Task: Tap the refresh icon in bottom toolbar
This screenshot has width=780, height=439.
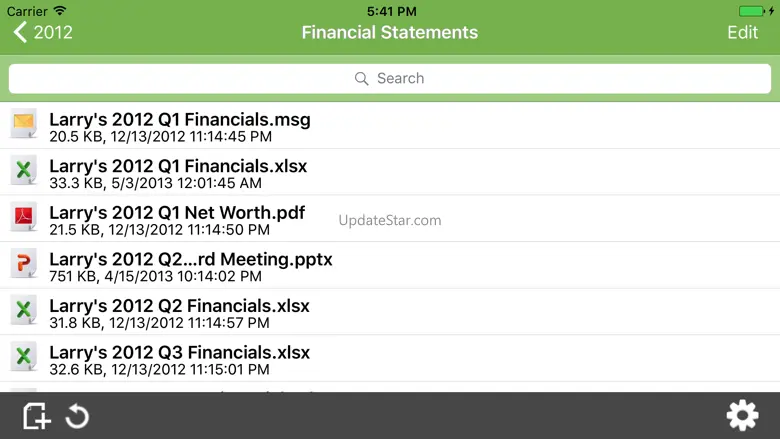Action: coord(77,415)
